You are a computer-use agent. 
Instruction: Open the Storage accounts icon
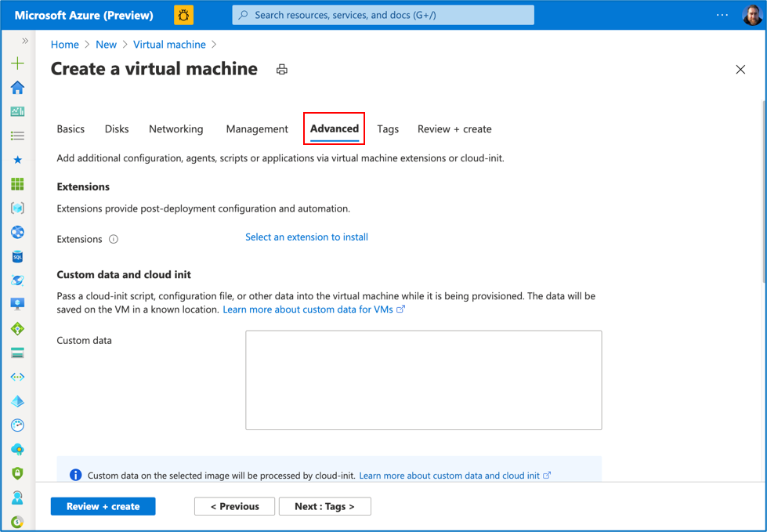tap(17, 353)
